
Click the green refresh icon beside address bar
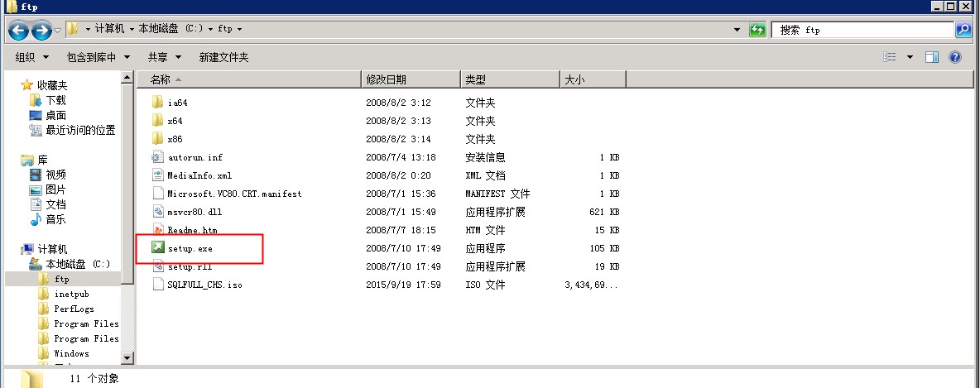pyautogui.click(x=757, y=29)
